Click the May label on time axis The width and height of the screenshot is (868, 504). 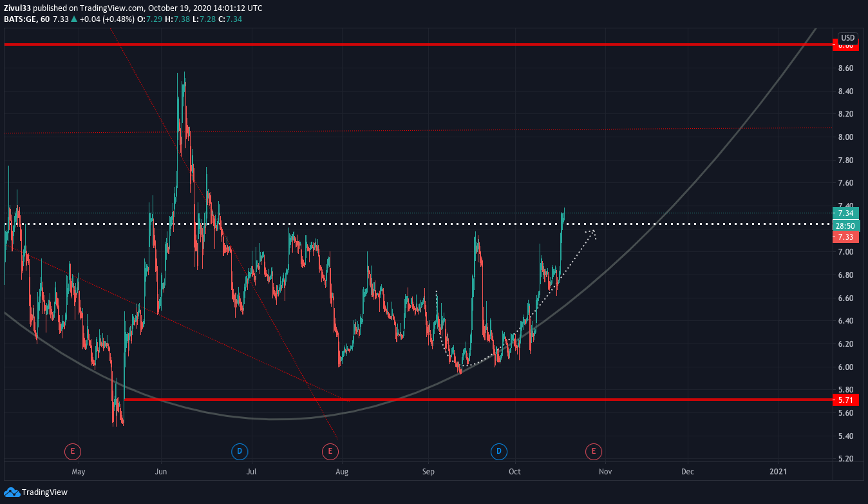(79, 471)
